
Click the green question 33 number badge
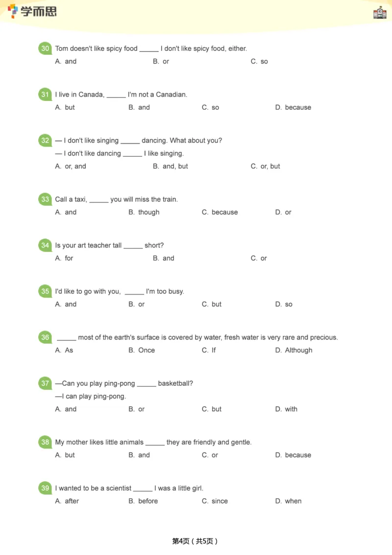pos(45,200)
